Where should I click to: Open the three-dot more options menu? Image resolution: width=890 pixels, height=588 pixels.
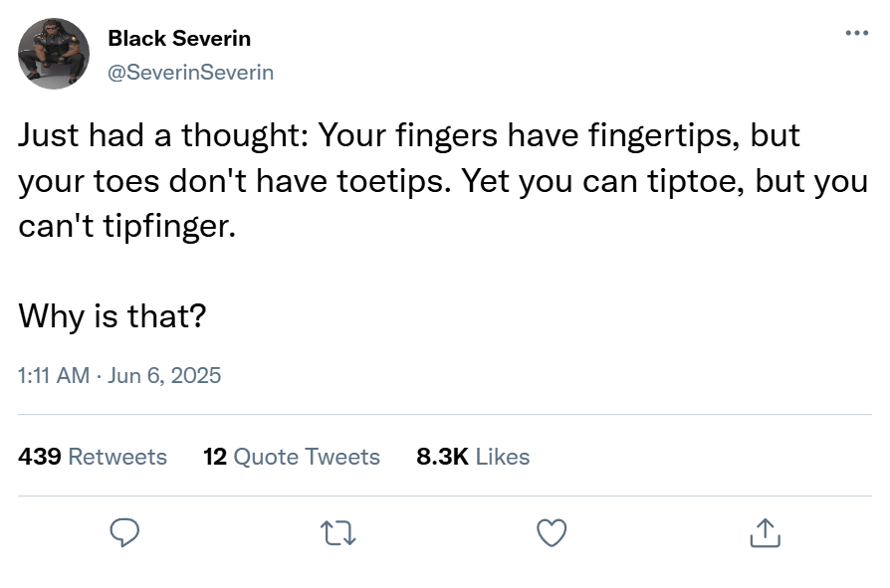point(856,34)
